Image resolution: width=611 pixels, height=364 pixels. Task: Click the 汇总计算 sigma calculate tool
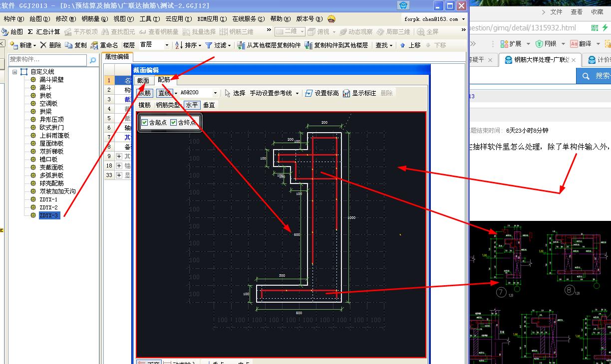(x=44, y=31)
